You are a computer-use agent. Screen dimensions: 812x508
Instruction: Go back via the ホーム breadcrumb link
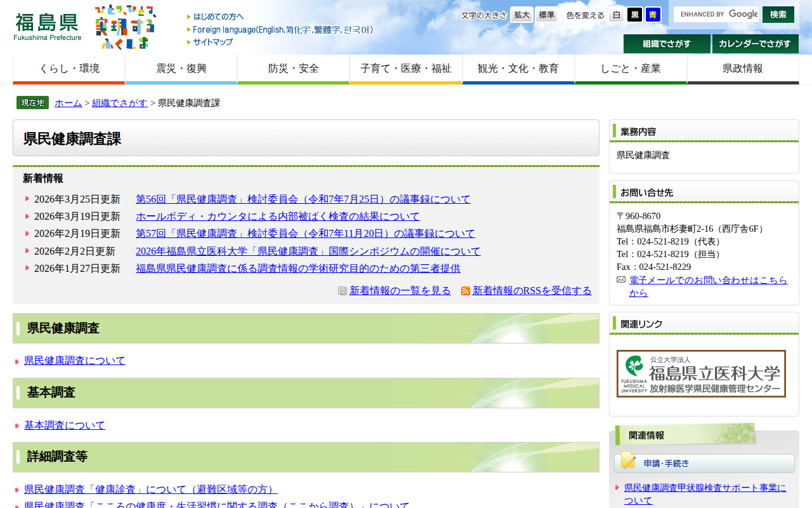(68, 102)
